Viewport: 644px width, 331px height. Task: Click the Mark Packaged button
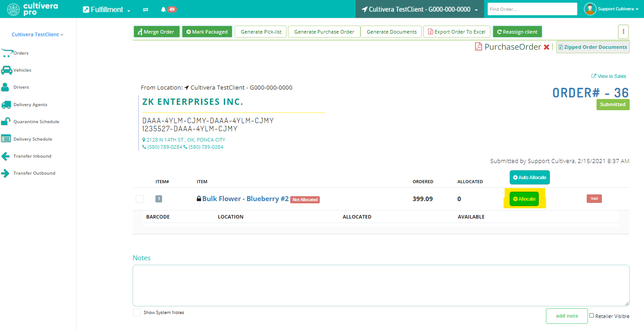[207, 32]
